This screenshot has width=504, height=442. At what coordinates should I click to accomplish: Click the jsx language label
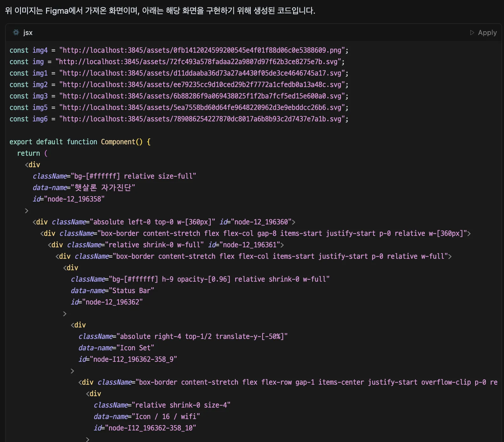pyautogui.click(x=28, y=33)
